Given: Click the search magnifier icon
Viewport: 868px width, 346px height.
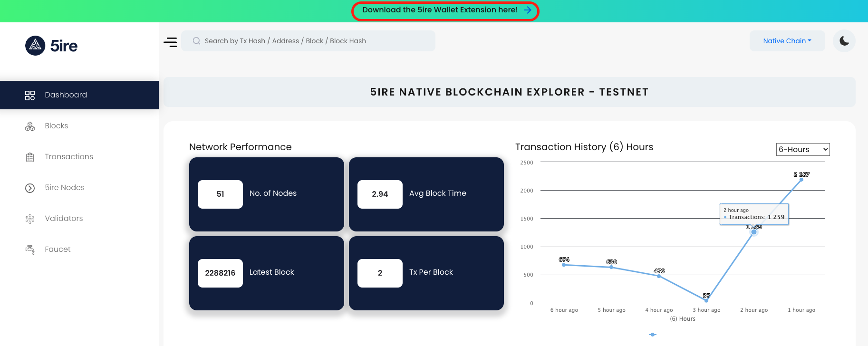Looking at the screenshot, I should click(x=196, y=41).
